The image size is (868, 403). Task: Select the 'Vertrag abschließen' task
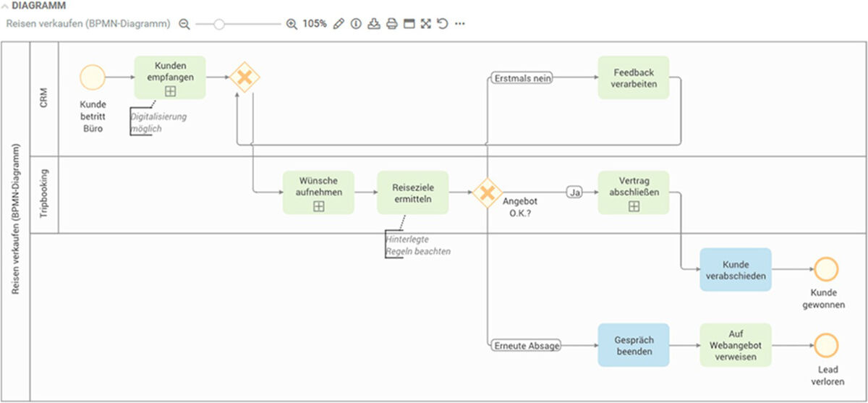point(634,192)
